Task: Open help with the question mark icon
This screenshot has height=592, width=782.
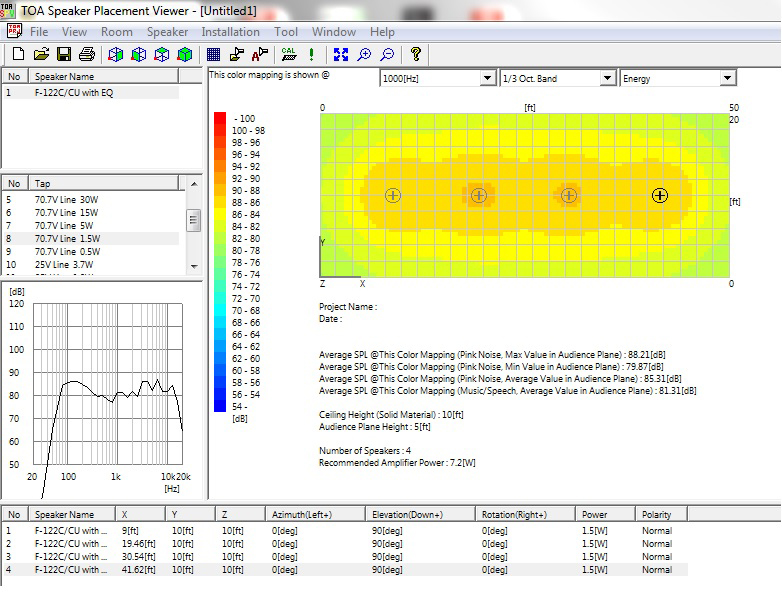Action: pos(415,54)
